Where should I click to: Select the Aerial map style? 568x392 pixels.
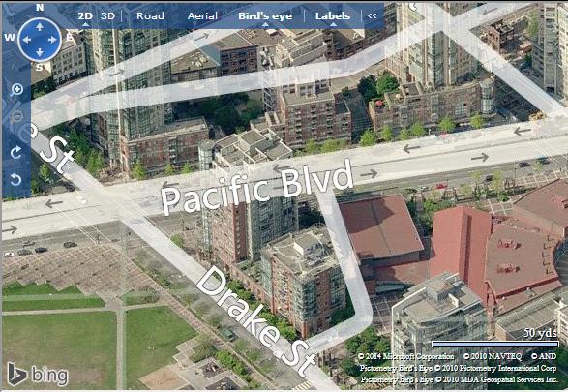tap(202, 15)
